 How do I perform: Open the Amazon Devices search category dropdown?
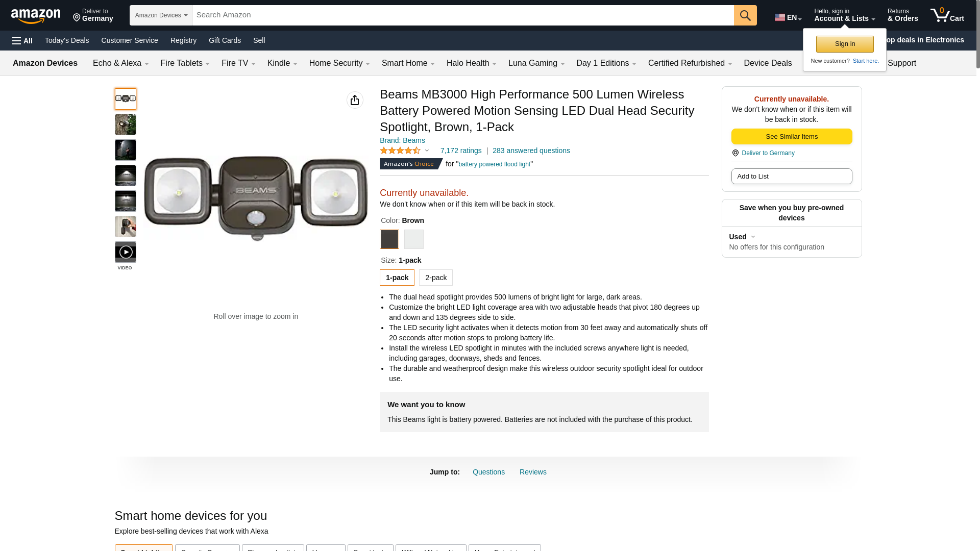pos(161,15)
